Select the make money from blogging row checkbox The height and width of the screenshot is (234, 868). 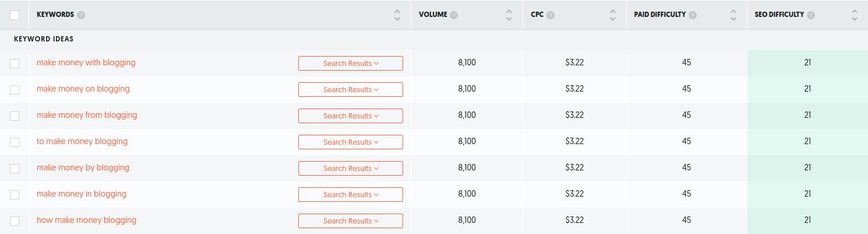click(x=15, y=116)
